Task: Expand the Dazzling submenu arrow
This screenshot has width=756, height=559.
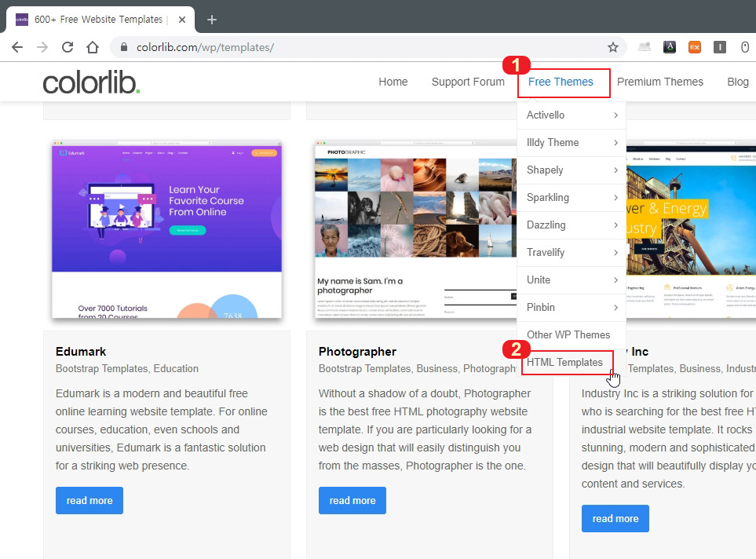Action: pos(615,225)
